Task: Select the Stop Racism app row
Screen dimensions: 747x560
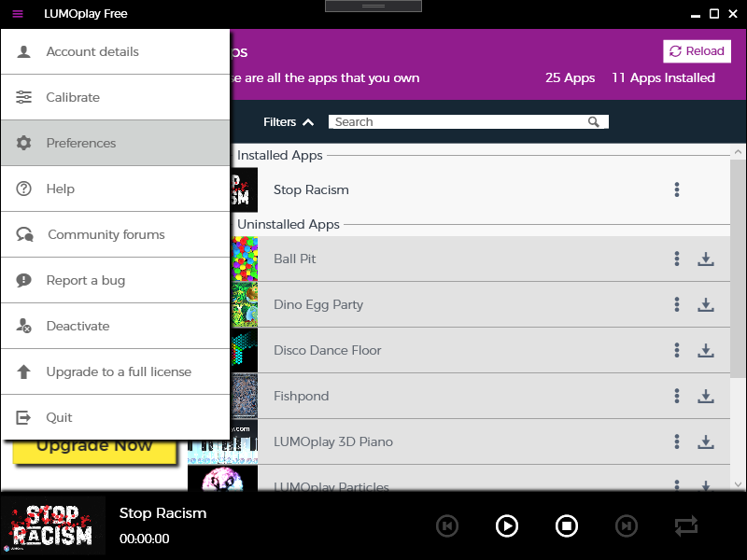Action: [480, 189]
